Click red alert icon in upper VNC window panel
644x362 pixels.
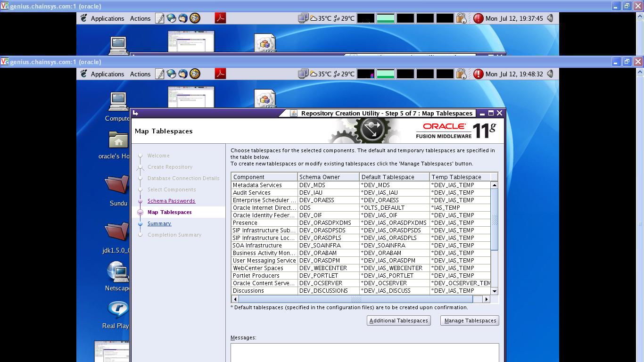tap(478, 18)
